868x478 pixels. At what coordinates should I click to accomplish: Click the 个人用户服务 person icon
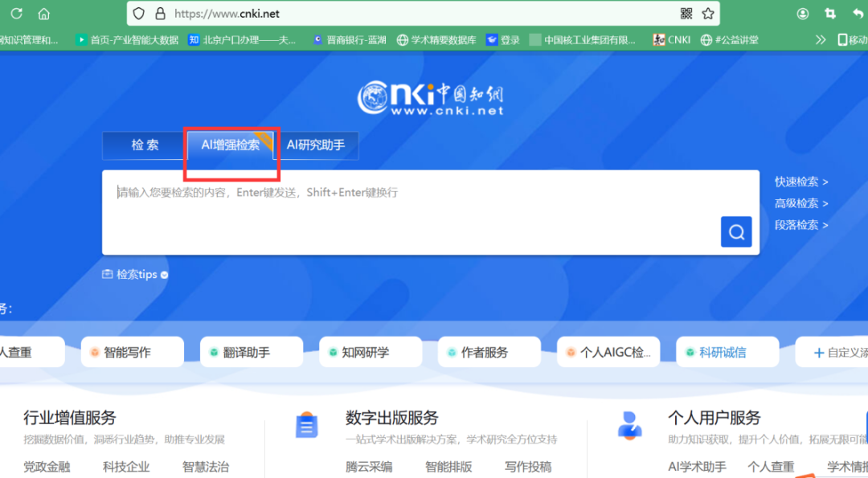coord(629,426)
